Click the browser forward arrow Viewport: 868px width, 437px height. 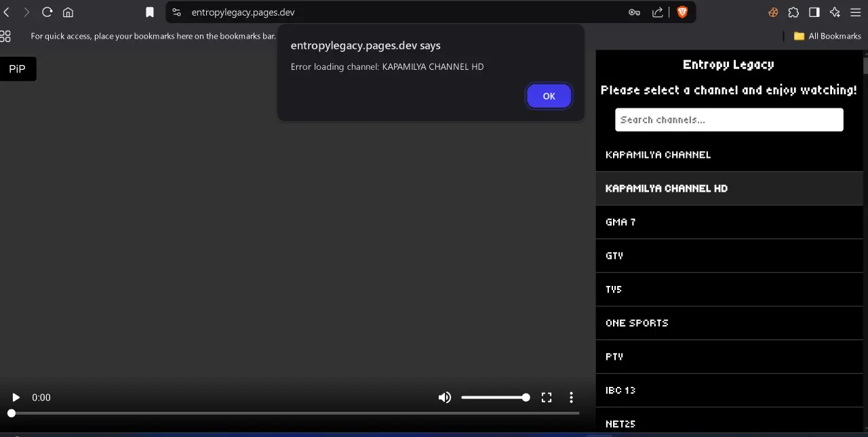(x=26, y=12)
